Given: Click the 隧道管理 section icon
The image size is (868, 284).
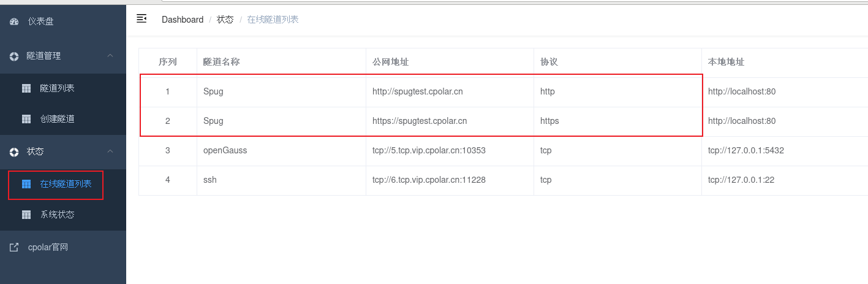Looking at the screenshot, I should pos(14,56).
